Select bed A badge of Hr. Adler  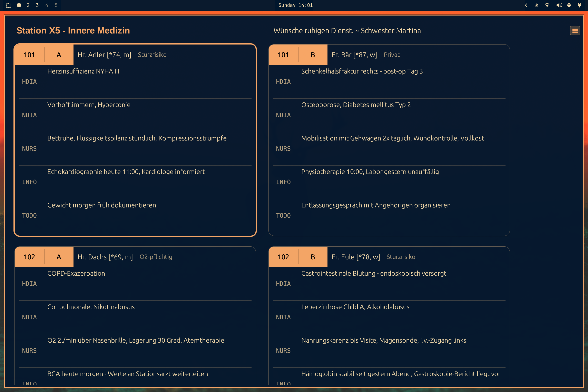pos(59,55)
